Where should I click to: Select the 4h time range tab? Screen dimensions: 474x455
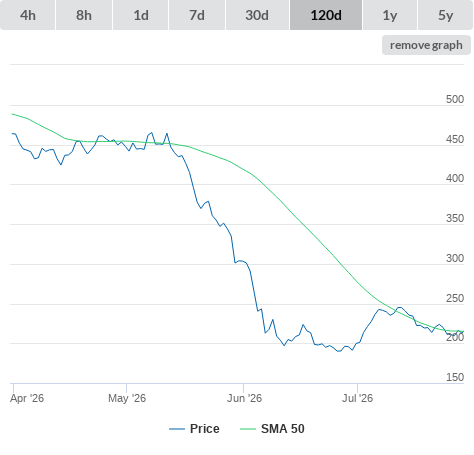[x=28, y=15]
